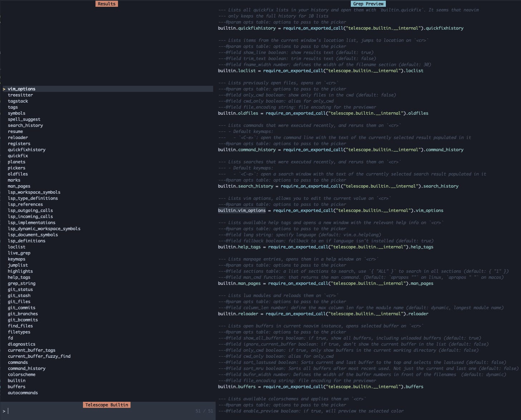Pick the registers entry
Image resolution: width=521 pixels, height=420 pixels.
tap(19, 144)
